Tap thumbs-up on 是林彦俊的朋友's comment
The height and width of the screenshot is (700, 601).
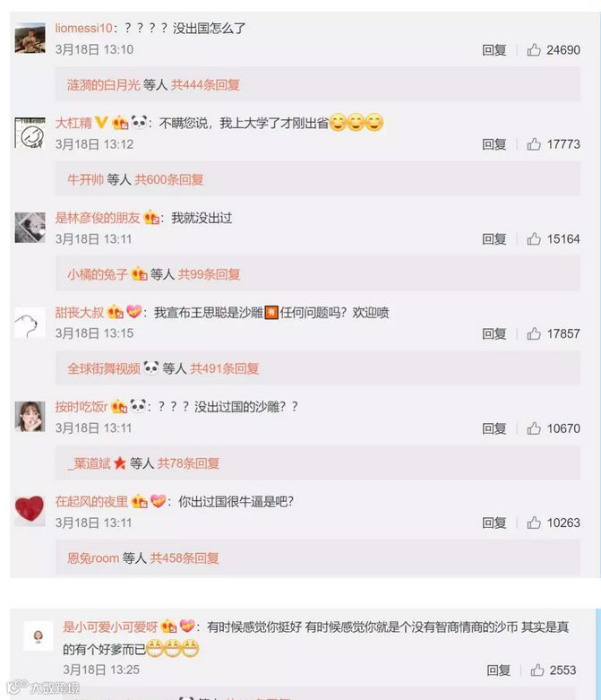[534, 238]
